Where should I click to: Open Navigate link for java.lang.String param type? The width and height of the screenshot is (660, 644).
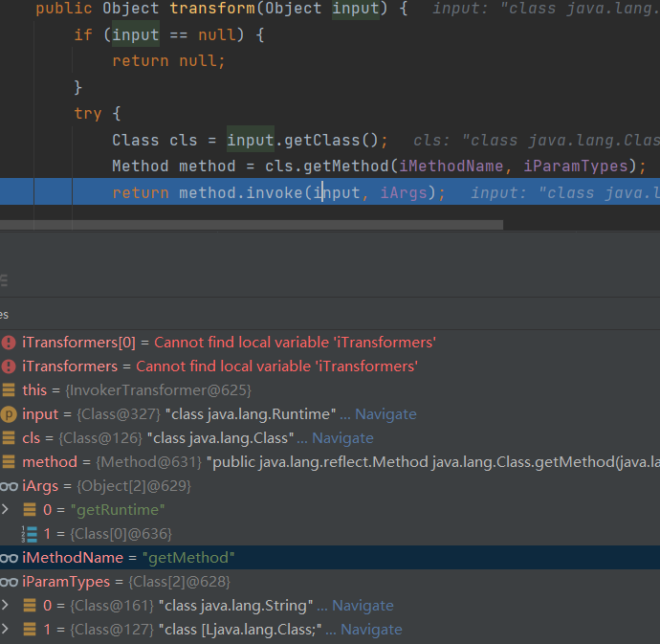(x=363, y=606)
